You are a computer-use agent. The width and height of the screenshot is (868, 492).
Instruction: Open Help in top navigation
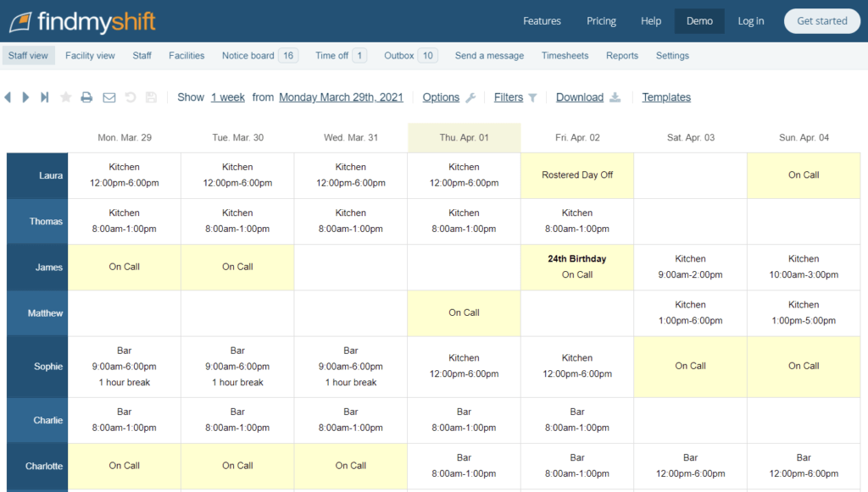tap(651, 21)
